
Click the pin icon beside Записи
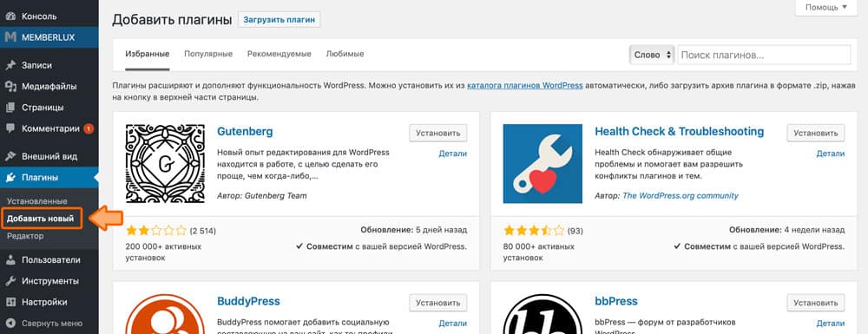(x=10, y=65)
